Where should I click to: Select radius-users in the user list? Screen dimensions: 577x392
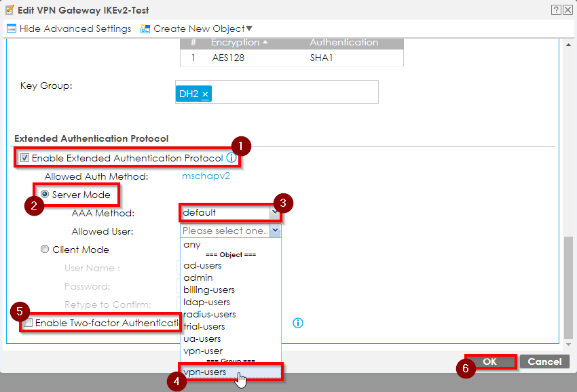(209, 314)
